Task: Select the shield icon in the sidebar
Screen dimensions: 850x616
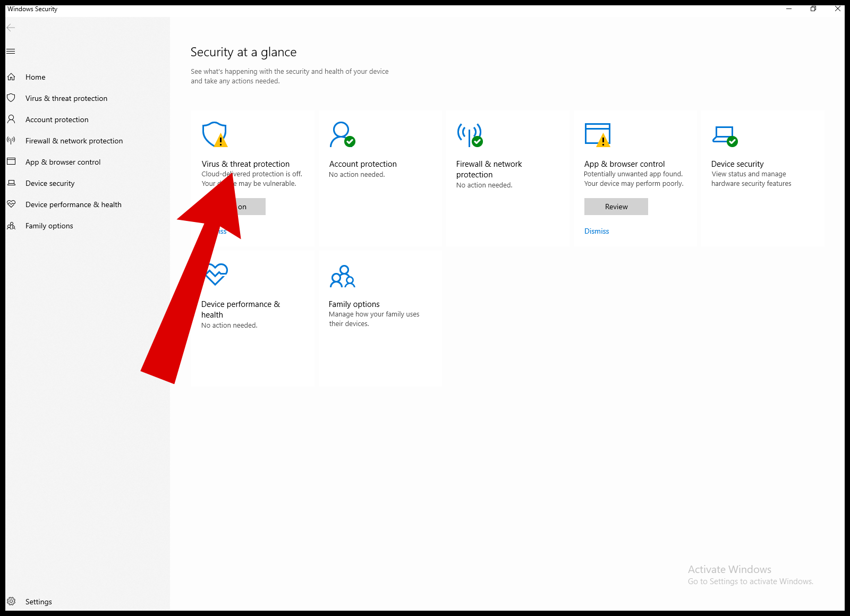Action: pos(11,98)
